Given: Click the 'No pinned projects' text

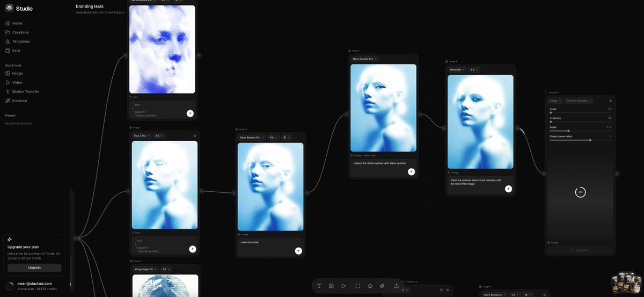Looking at the screenshot, I should [19, 124].
